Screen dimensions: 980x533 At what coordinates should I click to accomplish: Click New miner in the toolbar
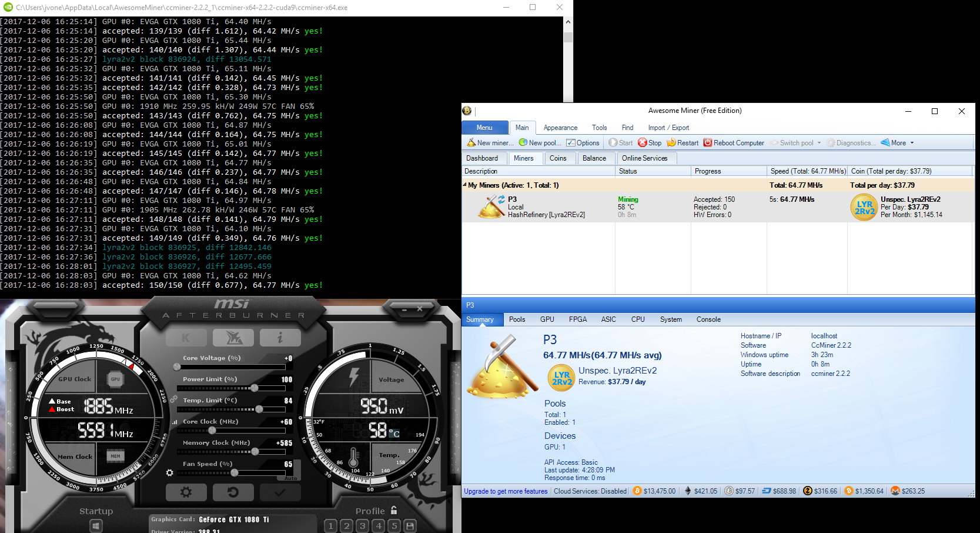(x=490, y=143)
